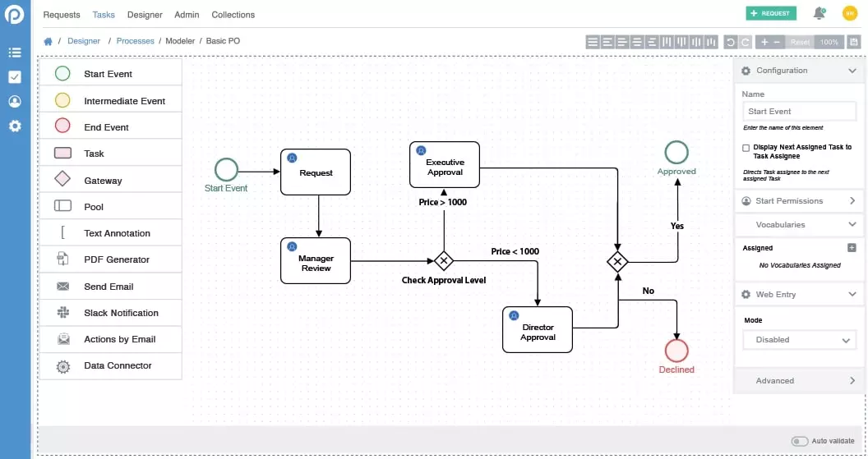Select the Approved end event circle
Viewport: 868px width, 459px height.
(676, 153)
